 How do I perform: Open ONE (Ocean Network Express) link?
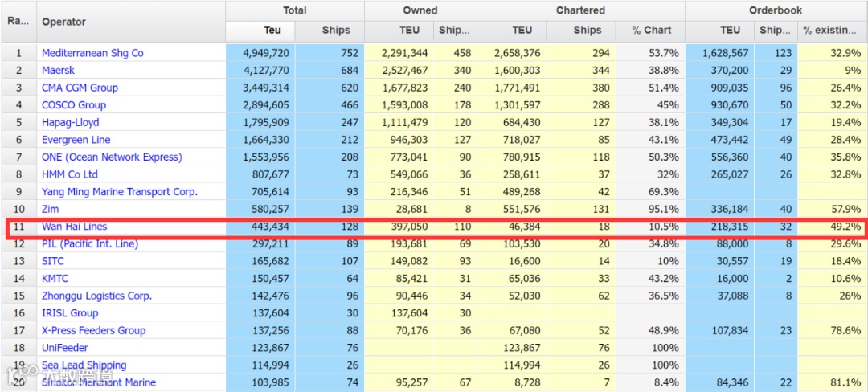coord(112,157)
